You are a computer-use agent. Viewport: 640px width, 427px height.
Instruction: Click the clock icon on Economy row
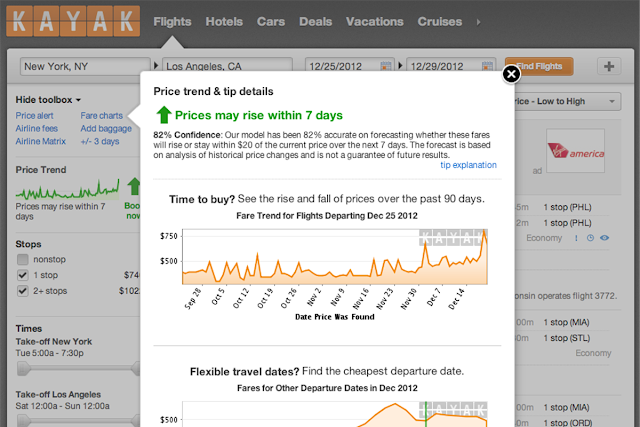point(590,238)
